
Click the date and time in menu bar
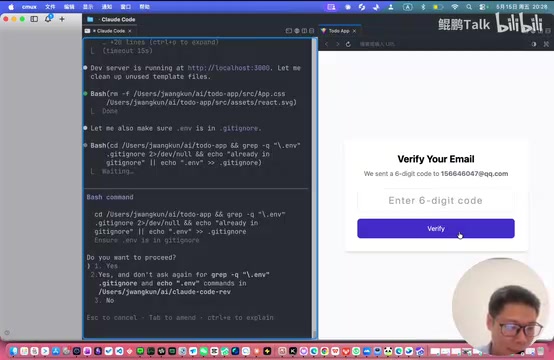pos(521,7)
